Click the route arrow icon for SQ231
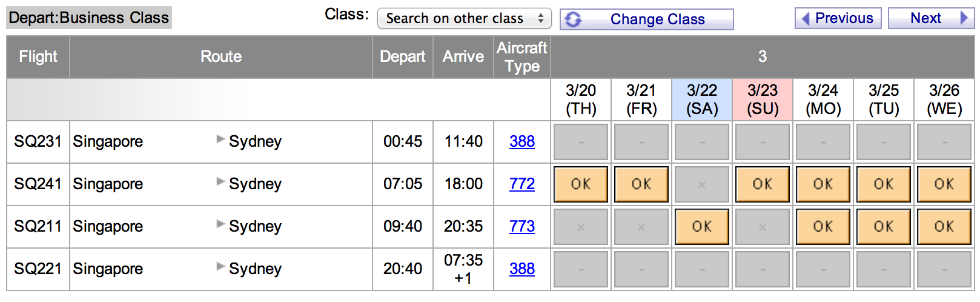Image resolution: width=980 pixels, height=302 pixels. (x=220, y=139)
